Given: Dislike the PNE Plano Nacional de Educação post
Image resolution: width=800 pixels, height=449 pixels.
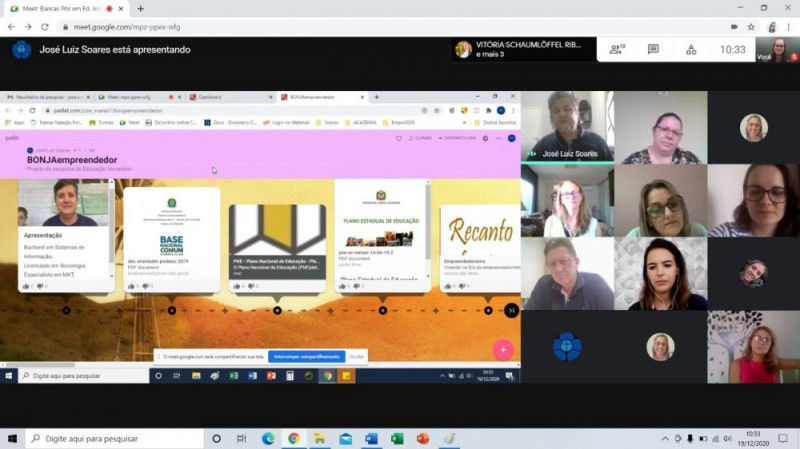Looking at the screenshot, I should pos(251,286).
